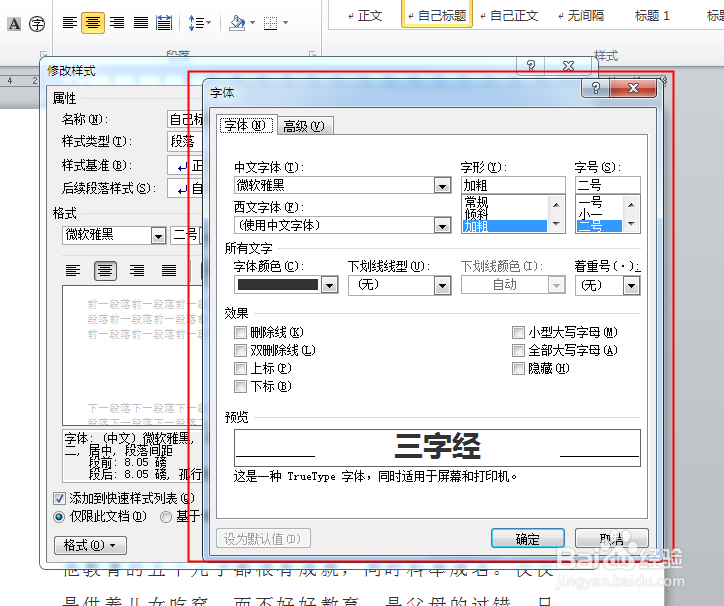The image size is (724, 606).
Task: Switch to 高级(V) tab
Action: click(304, 126)
